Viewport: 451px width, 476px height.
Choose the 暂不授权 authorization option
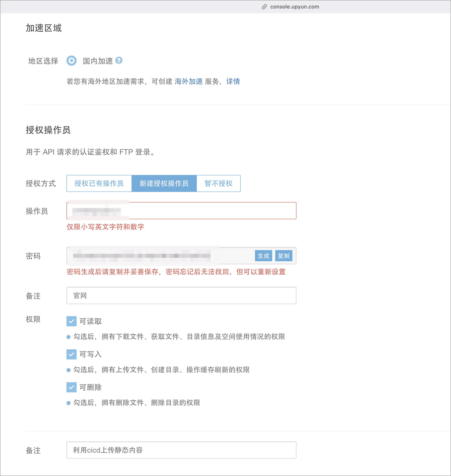218,183
